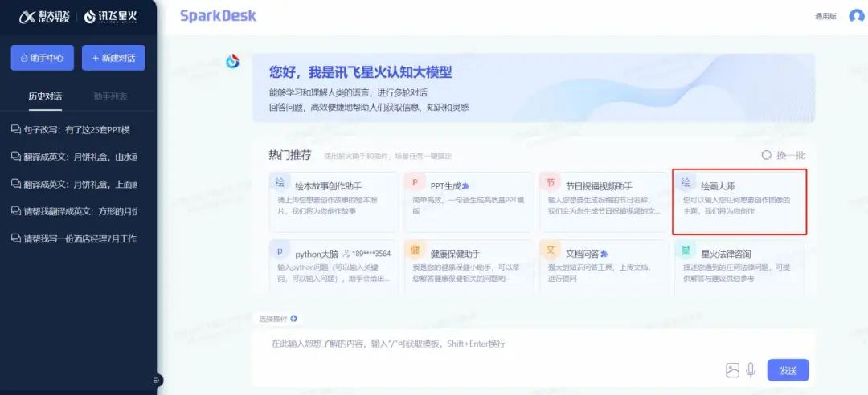This screenshot has width=868, height=395.
Task: Click plugin puzzle icon beside 文档问答
Action: [x=604, y=254]
